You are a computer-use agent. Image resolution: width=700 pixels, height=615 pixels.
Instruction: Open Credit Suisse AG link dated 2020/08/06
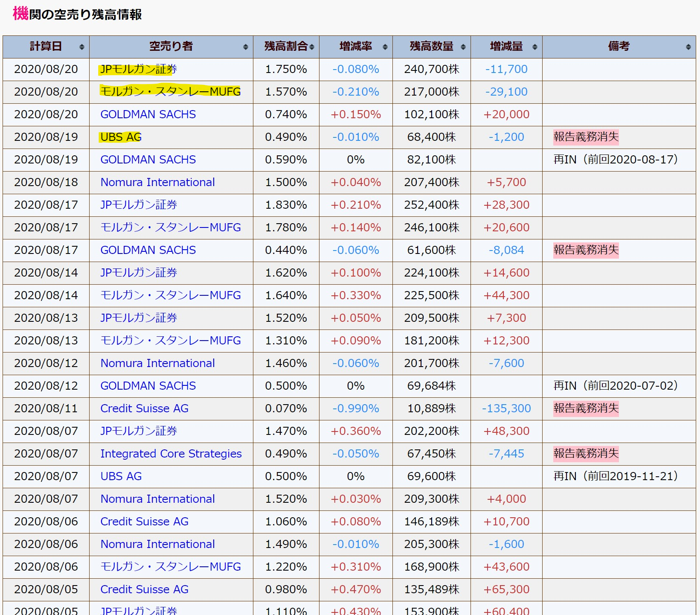coord(144,522)
